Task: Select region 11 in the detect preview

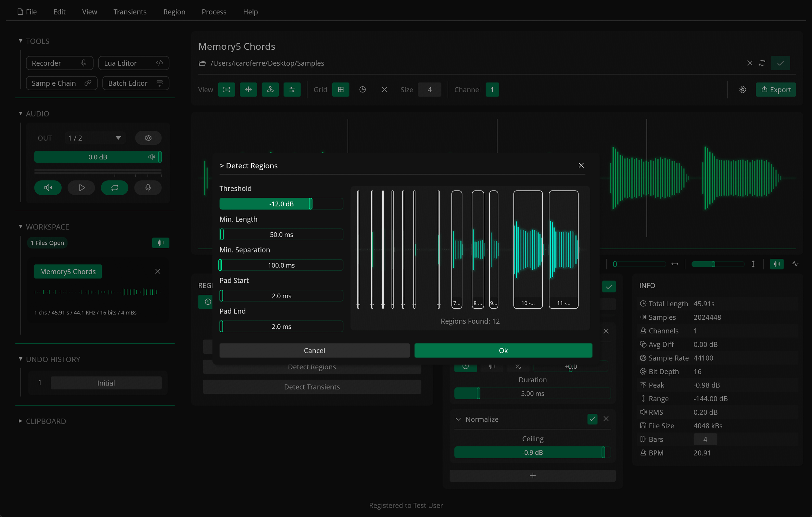Action: coord(564,249)
